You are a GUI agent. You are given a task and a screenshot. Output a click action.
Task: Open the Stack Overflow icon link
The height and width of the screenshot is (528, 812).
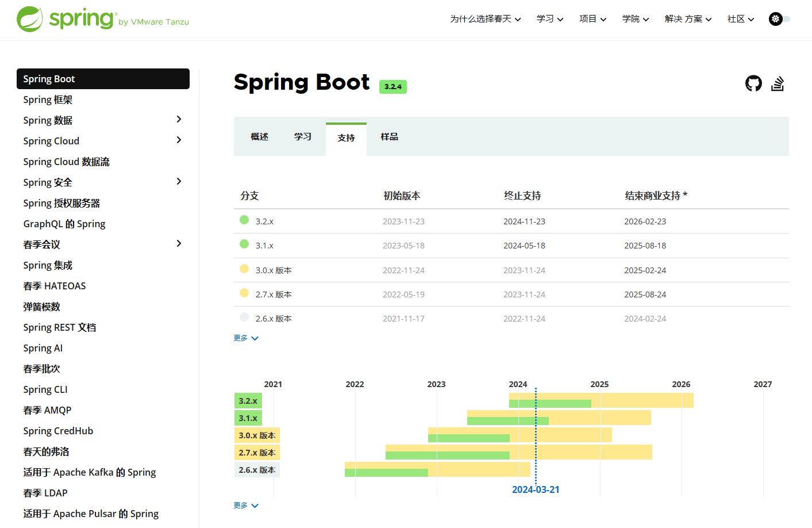pyautogui.click(x=778, y=83)
